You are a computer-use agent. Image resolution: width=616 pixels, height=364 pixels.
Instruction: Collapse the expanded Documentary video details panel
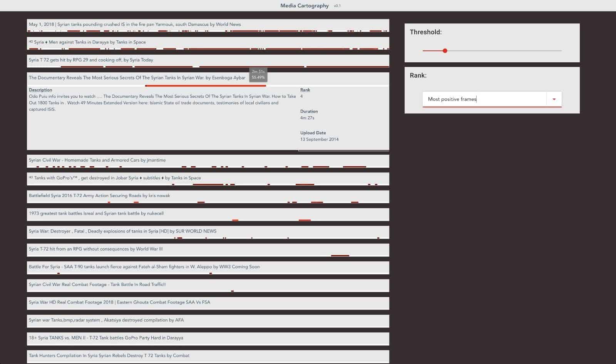click(x=137, y=78)
